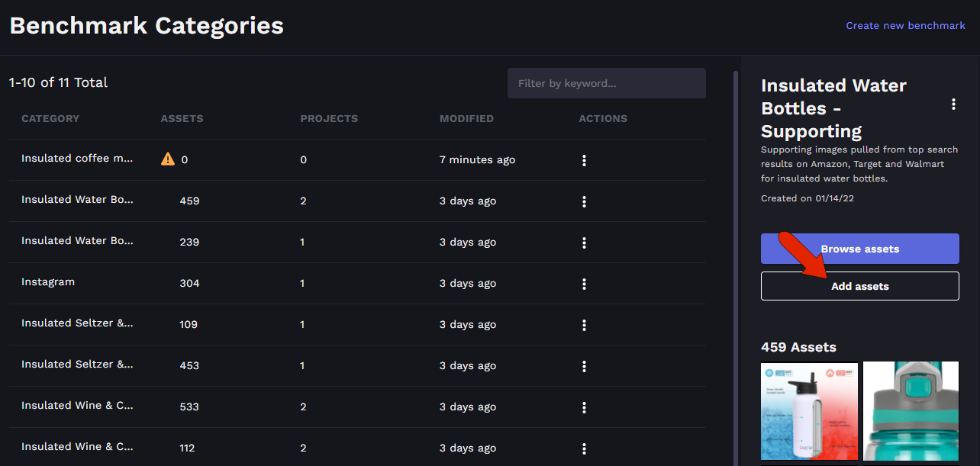Image resolution: width=980 pixels, height=466 pixels.
Task: Open kebab menu for 112-asset row
Action: (x=584, y=448)
